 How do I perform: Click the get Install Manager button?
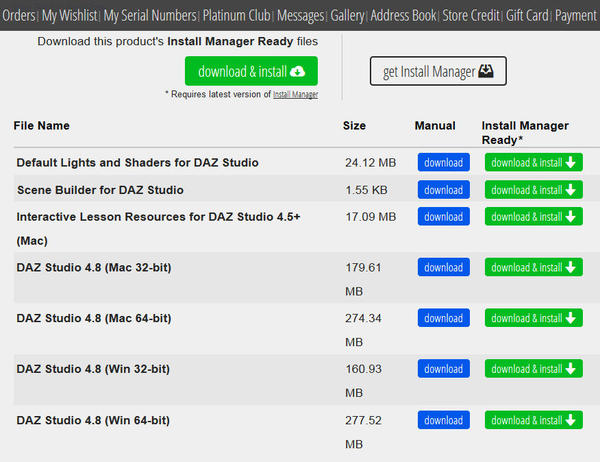[438, 71]
